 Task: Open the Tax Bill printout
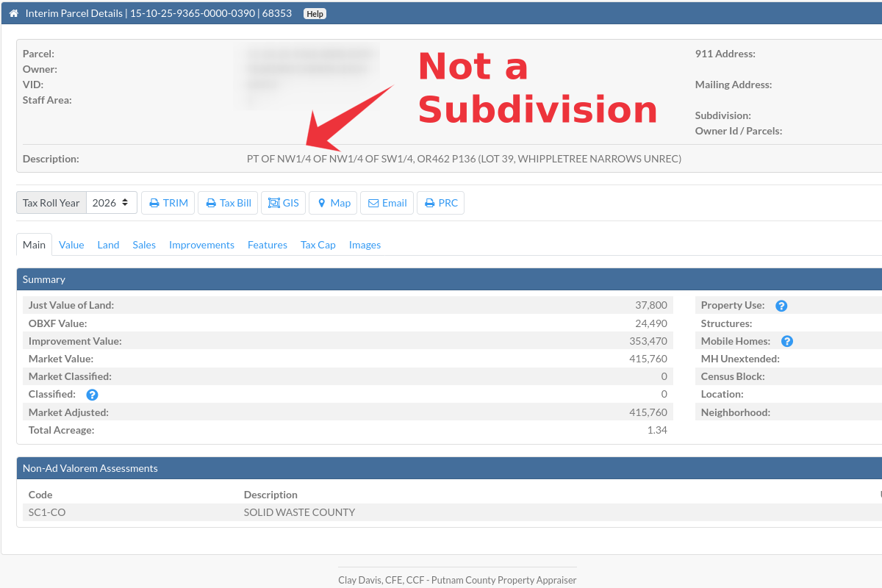coord(228,203)
